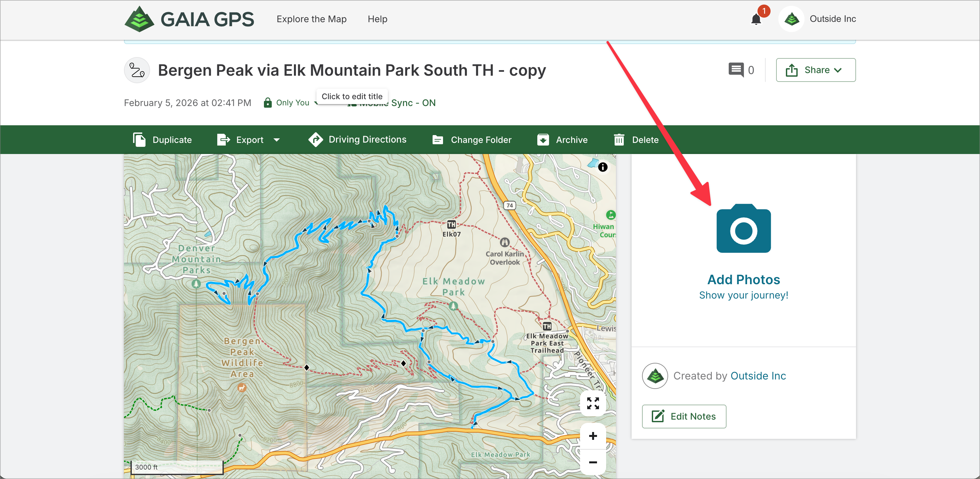Click the Elk07 trailhead marker
The width and height of the screenshot is (980, 479).
click(x=451, y=224)
